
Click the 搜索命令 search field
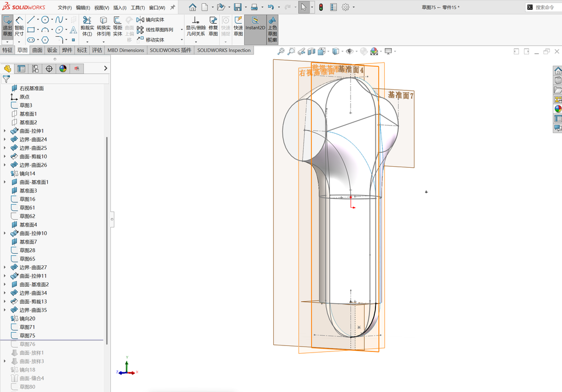pos(545,7)
